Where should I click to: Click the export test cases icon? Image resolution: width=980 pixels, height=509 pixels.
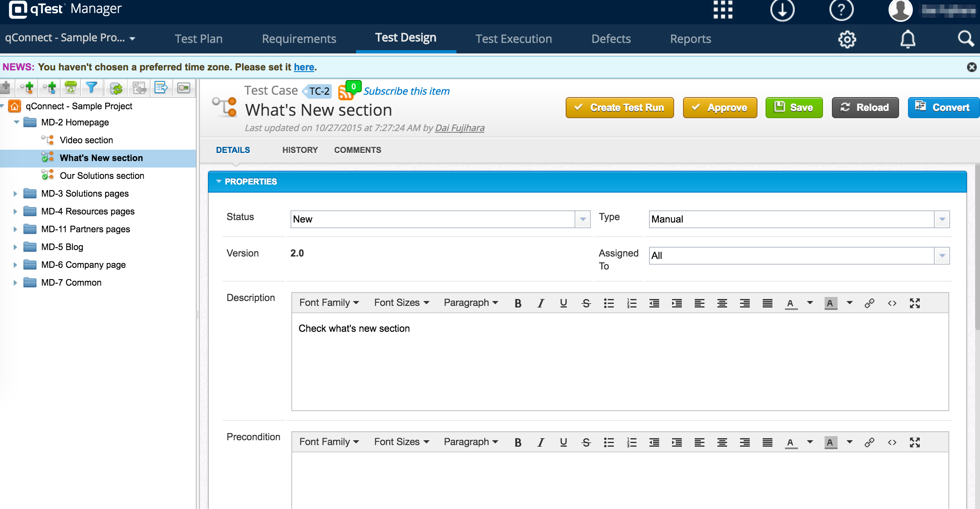161,87
